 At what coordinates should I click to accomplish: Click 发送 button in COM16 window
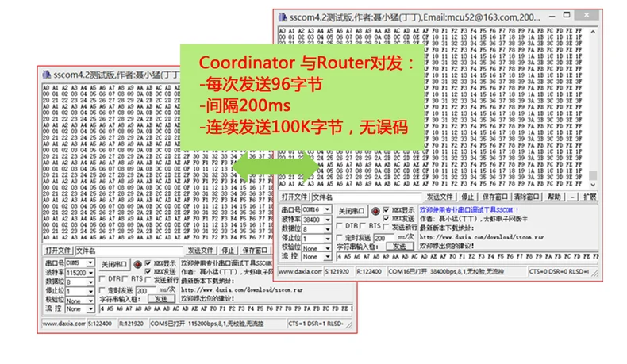click(x=399, y=246)
